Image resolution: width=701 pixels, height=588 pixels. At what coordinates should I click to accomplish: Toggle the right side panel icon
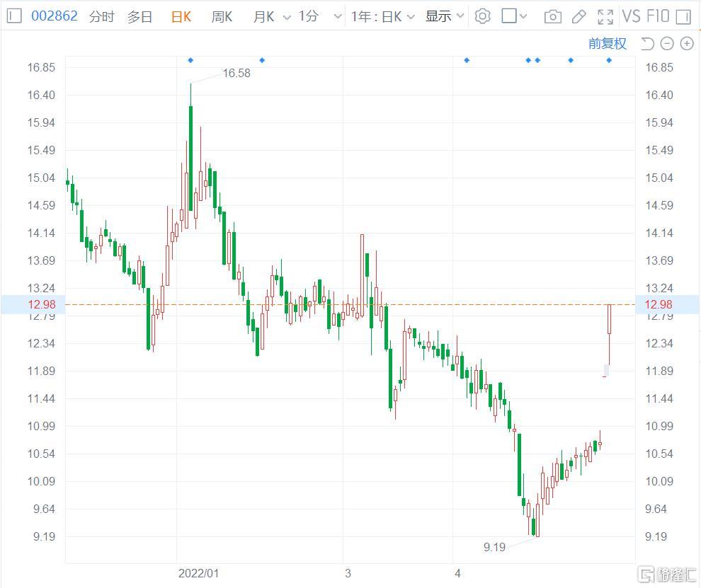[683, 17]
